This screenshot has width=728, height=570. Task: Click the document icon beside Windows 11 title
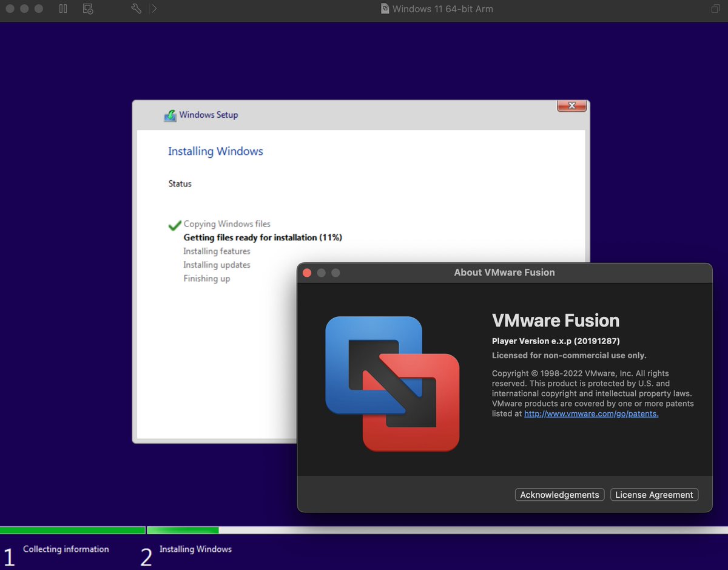(385, 8)
